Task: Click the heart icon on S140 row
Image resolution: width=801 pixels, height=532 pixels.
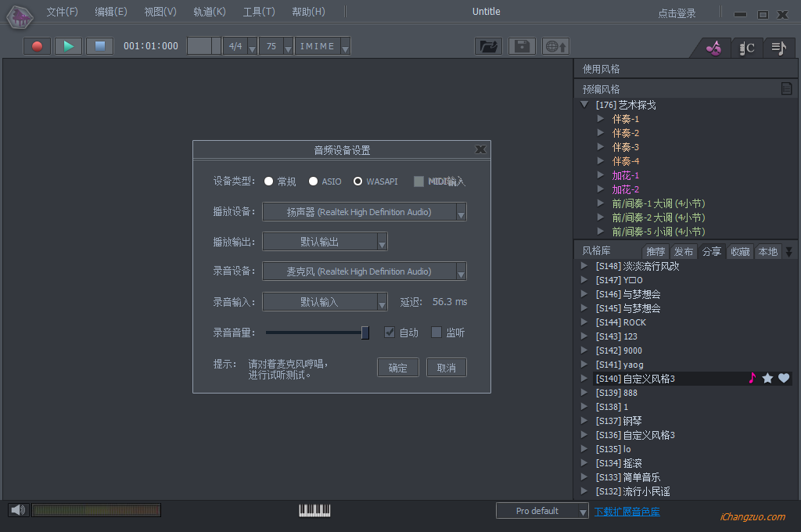Action: (x=784, y=379)
